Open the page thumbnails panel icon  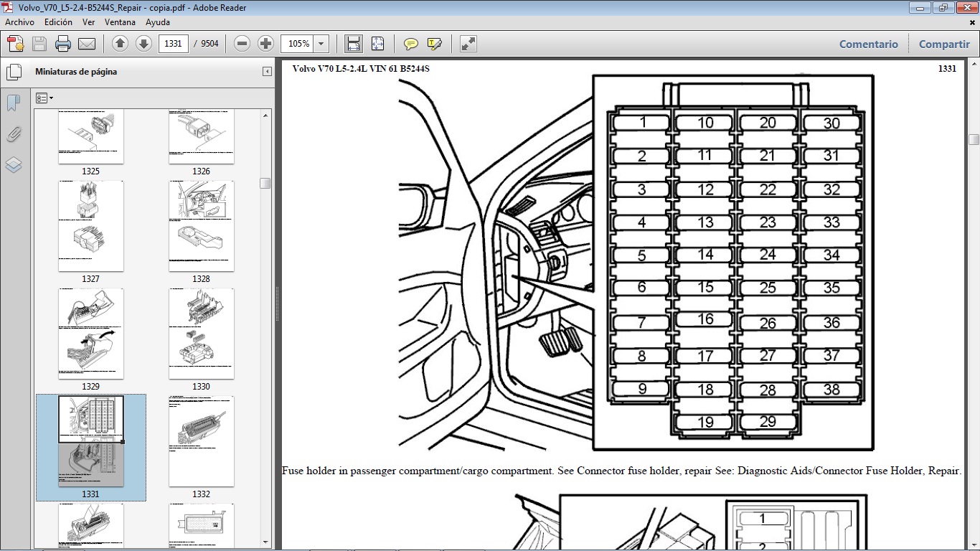tap(14, 72)
